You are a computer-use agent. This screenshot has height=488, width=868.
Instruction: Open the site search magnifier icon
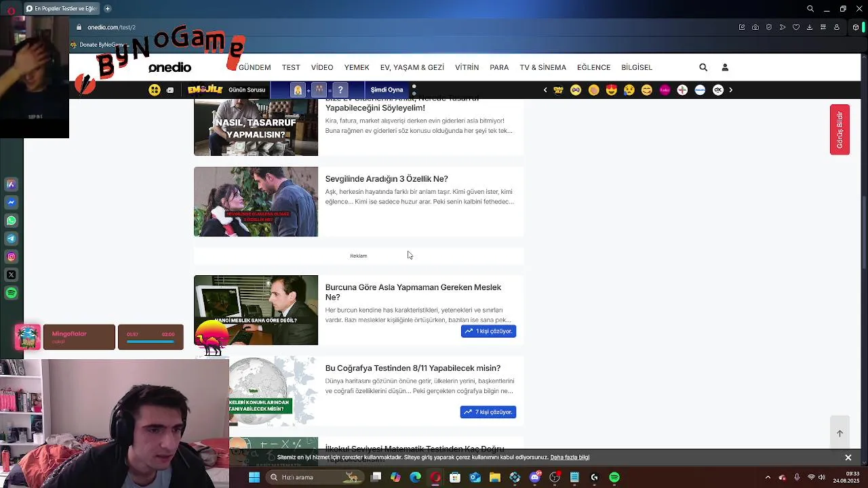click(703, 67)
